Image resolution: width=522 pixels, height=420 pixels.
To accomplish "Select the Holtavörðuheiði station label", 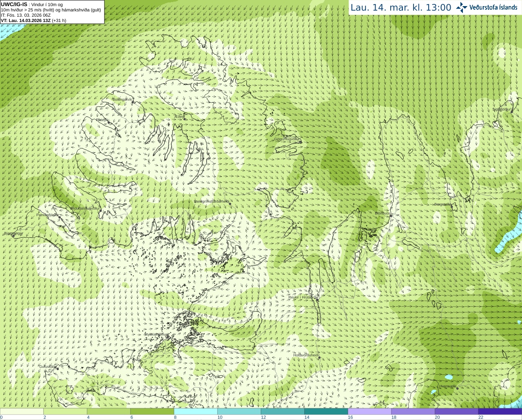I will (x=305, y=355).
